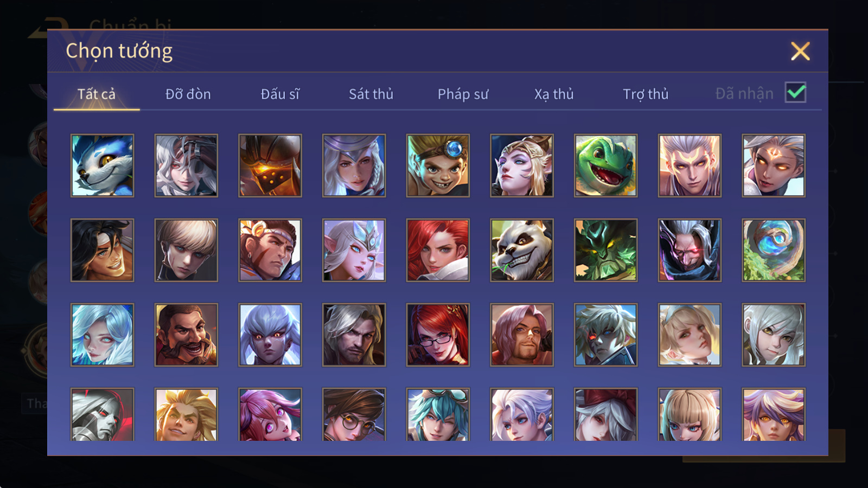Switch to the Đỡ đòn tab

[x=188, y=94]
